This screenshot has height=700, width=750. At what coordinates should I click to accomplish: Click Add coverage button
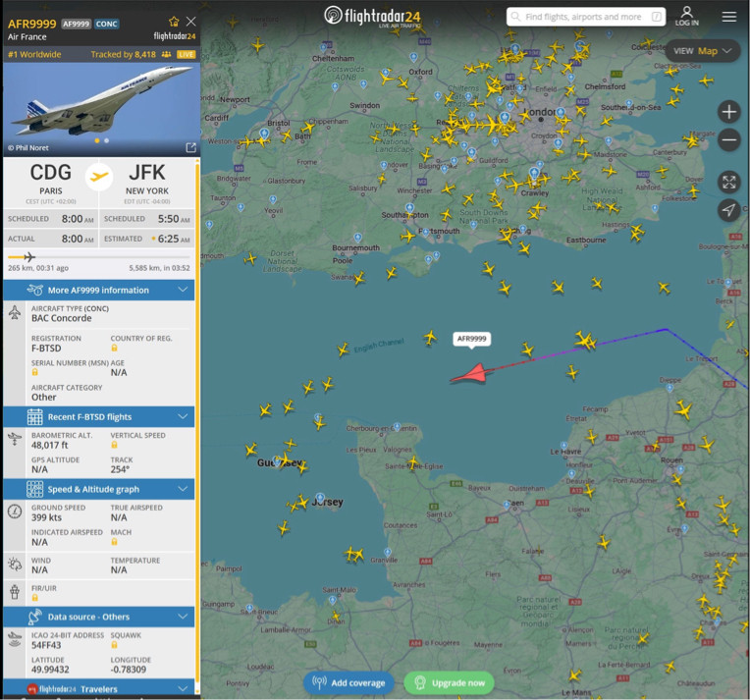(x=348, y=682)
